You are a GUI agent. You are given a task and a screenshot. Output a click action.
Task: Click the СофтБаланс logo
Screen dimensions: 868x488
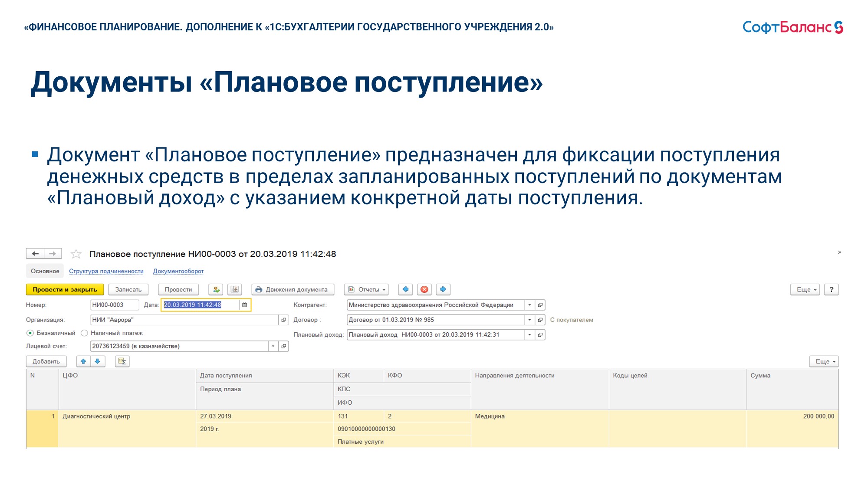click(792, 27)
